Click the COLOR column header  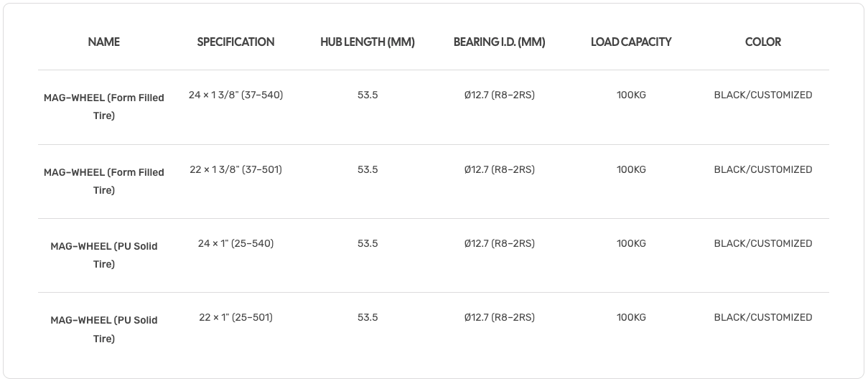763,42
